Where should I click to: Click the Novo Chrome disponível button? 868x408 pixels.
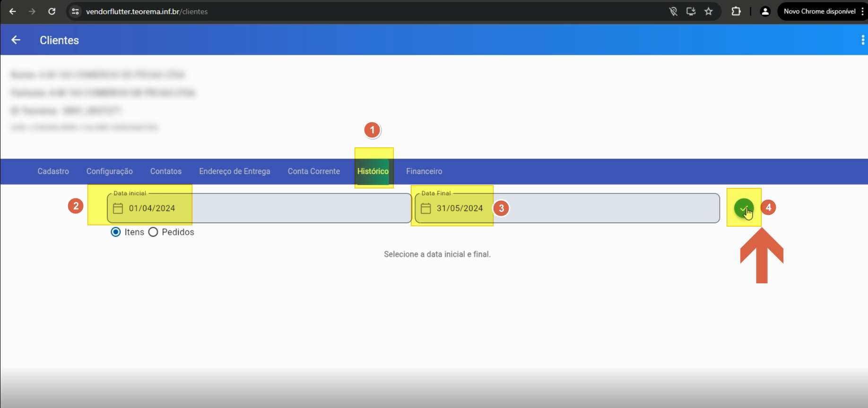[x=823, y=11]
